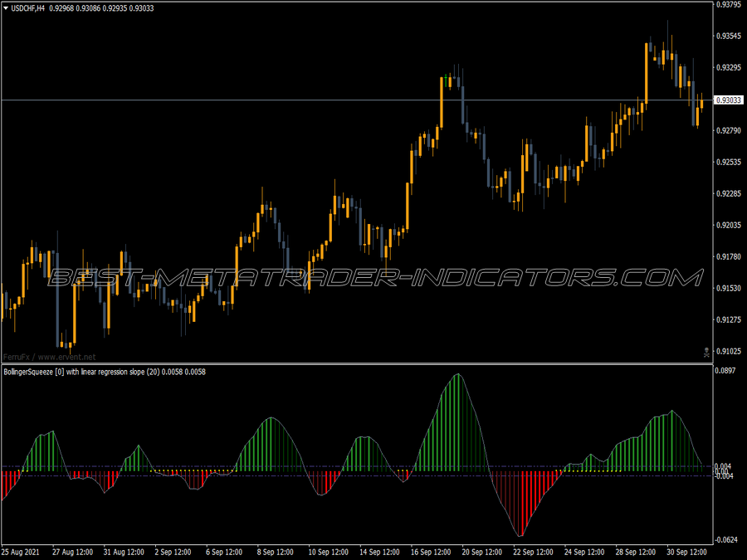Click the current price label 0.93033
The height and width of the screenshot is (560, 747).
(x=729, y=100)
